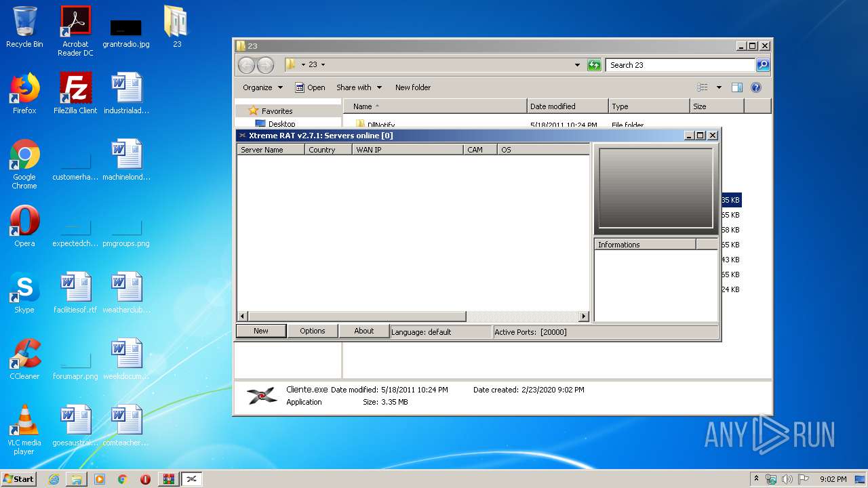Launch Opera from the desktop
Viewport: 868px width, 488px height.
24,226
